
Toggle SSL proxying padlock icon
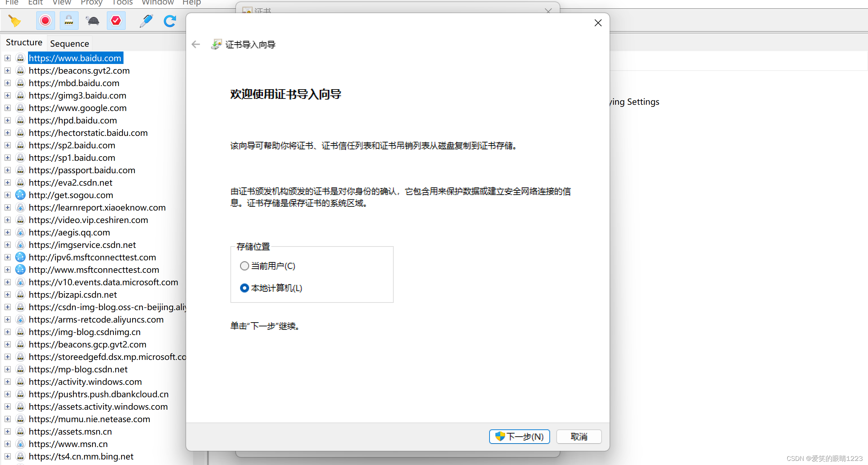pos(69,21)
